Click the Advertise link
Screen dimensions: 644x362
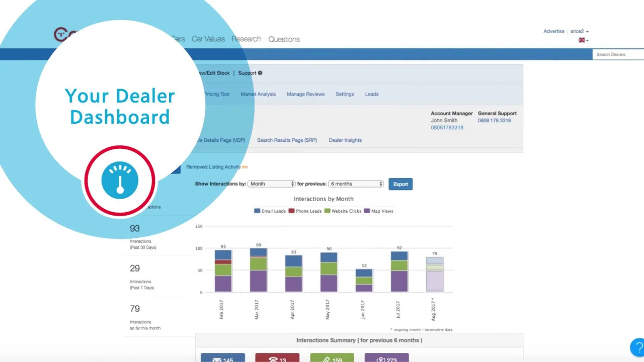[554, 31]
